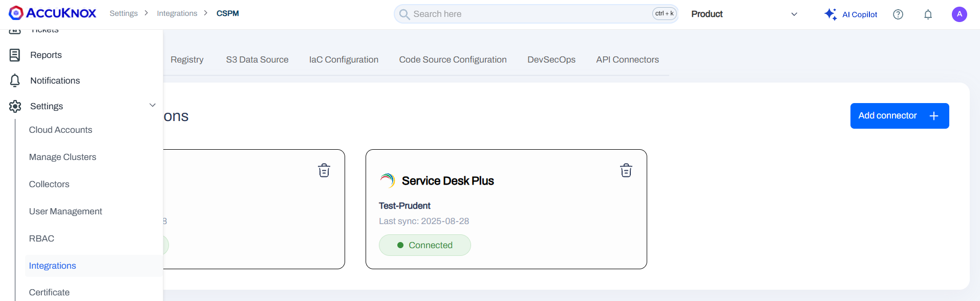Click the Connected status badge
The height and width of the screenshot is (301, 980).
[x=424, y=245]
